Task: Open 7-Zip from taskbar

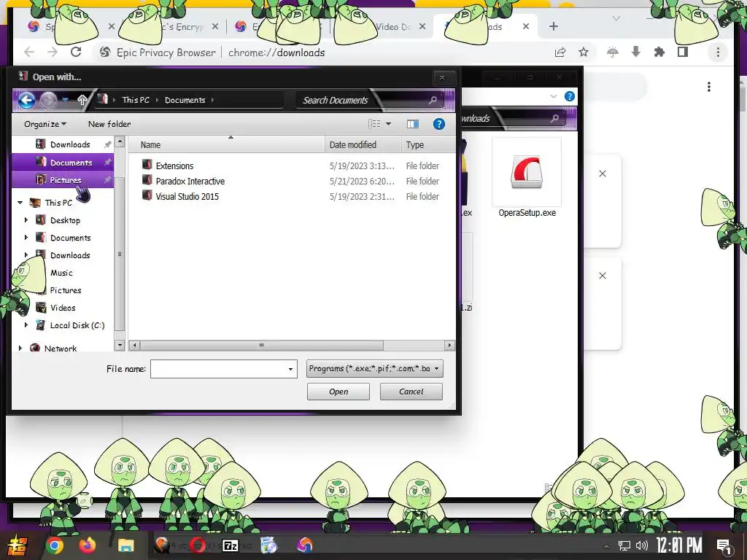Action: pos(231,545)
